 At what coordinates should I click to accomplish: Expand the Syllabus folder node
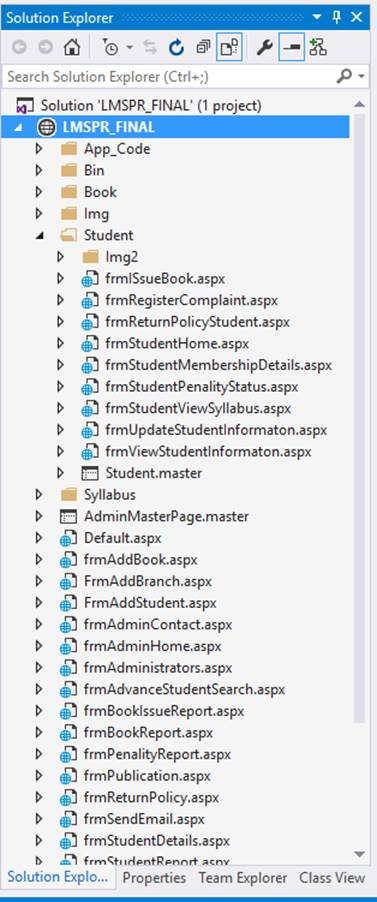[39, 494]
